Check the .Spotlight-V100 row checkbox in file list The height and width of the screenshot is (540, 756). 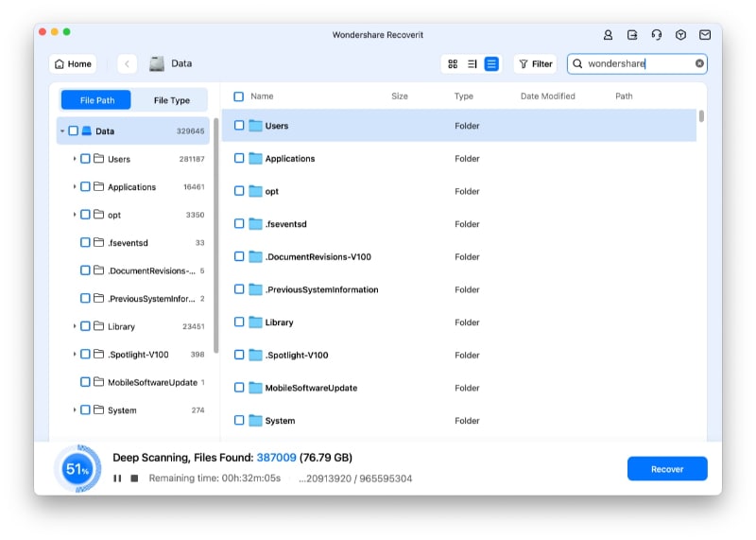239,355
